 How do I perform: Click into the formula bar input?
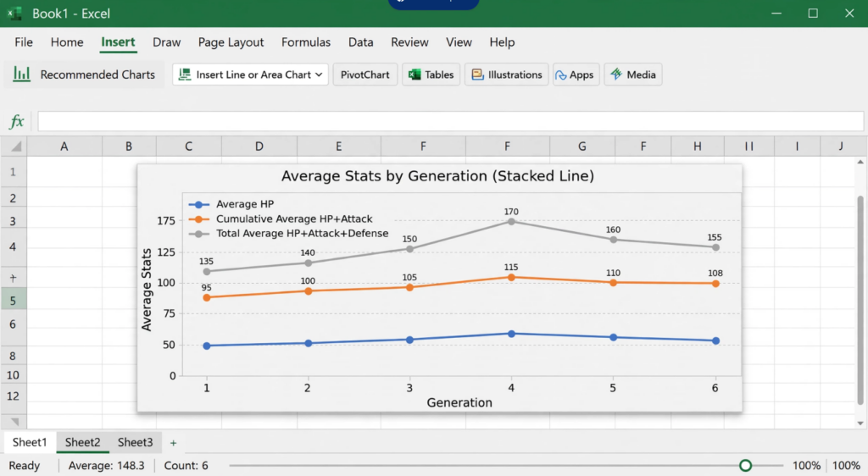451,121
